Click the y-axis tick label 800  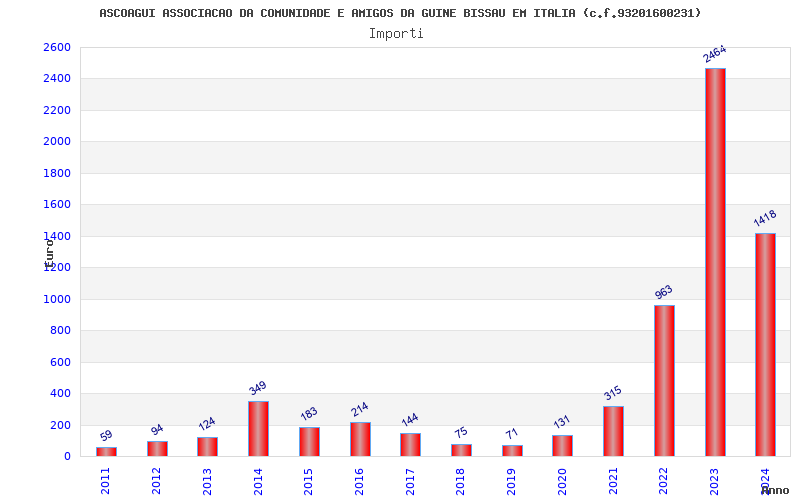tap(61, 331)
